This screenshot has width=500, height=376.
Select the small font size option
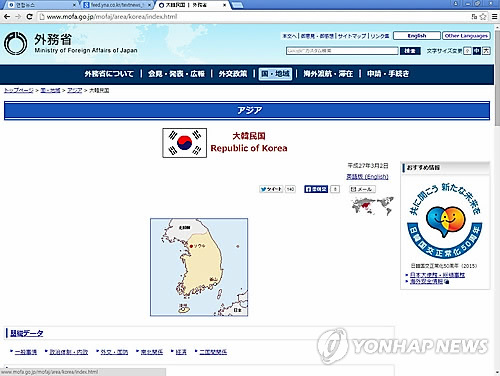tap(467, 51)
